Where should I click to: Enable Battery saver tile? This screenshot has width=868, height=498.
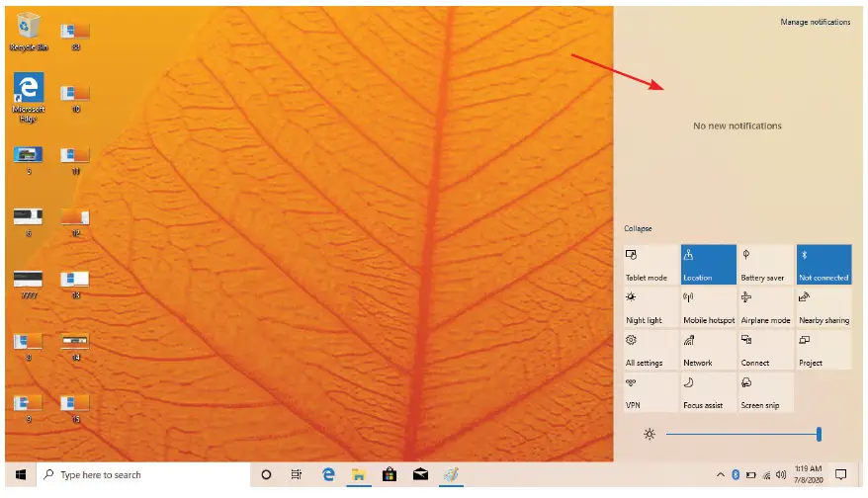point(766,265)
